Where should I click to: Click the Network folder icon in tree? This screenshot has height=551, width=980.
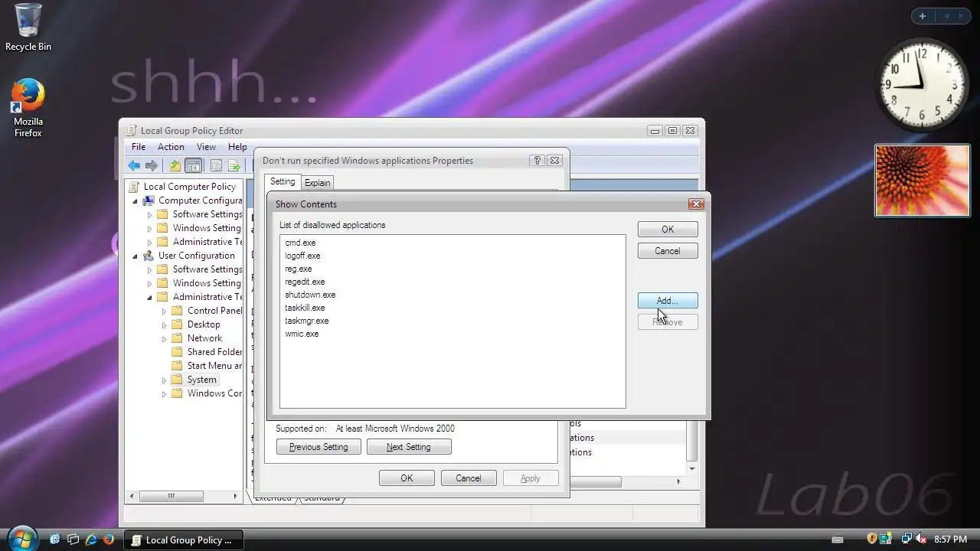point(177,338)
